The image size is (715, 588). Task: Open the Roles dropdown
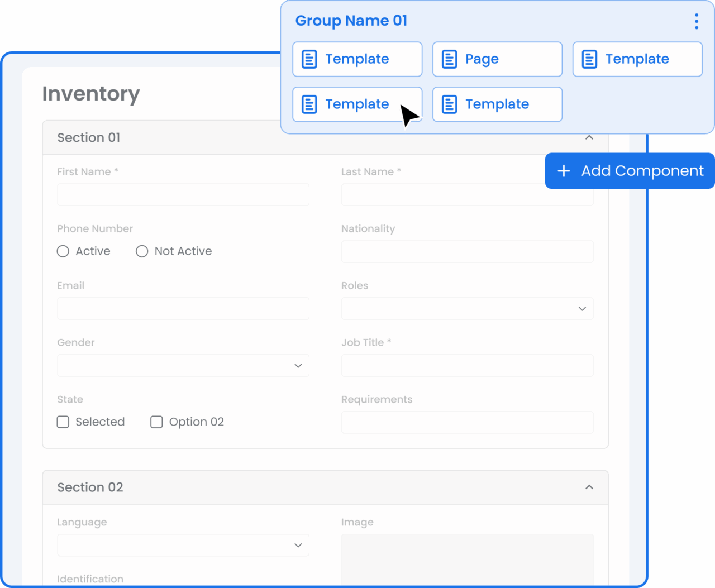(467, 309)
